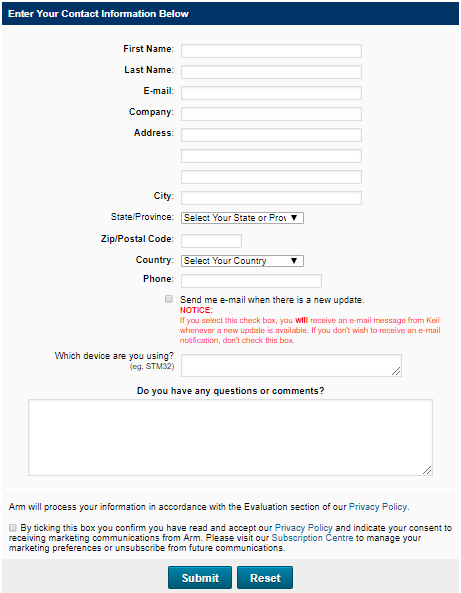Grab the comments box resize handle
Viewport: 461px width, 593px height.
point(427,470)
